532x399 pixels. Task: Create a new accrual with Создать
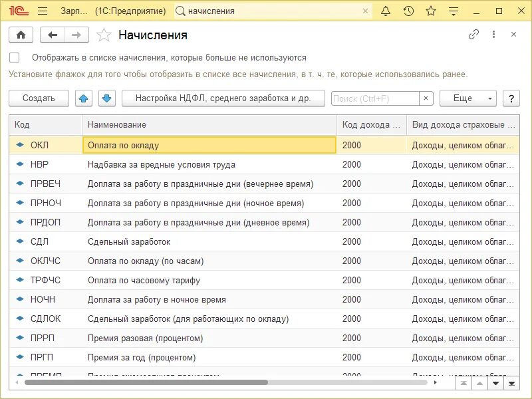[39, 98]
